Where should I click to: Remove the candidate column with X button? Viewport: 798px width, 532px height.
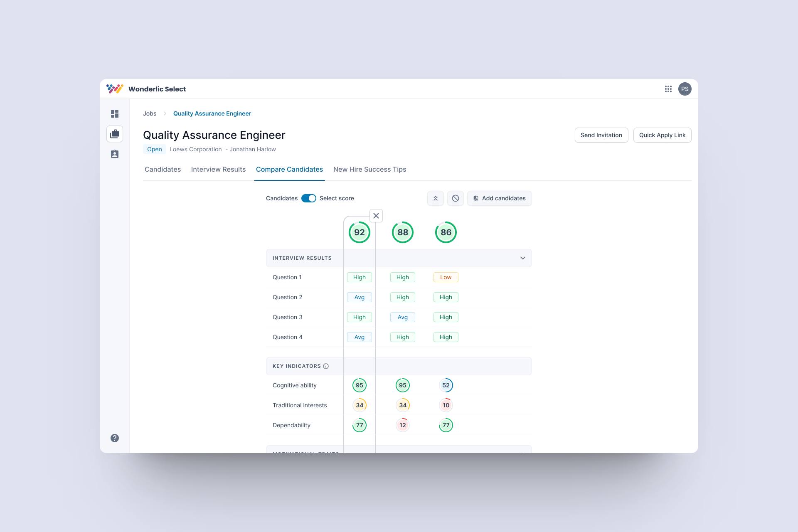[376, 216]
